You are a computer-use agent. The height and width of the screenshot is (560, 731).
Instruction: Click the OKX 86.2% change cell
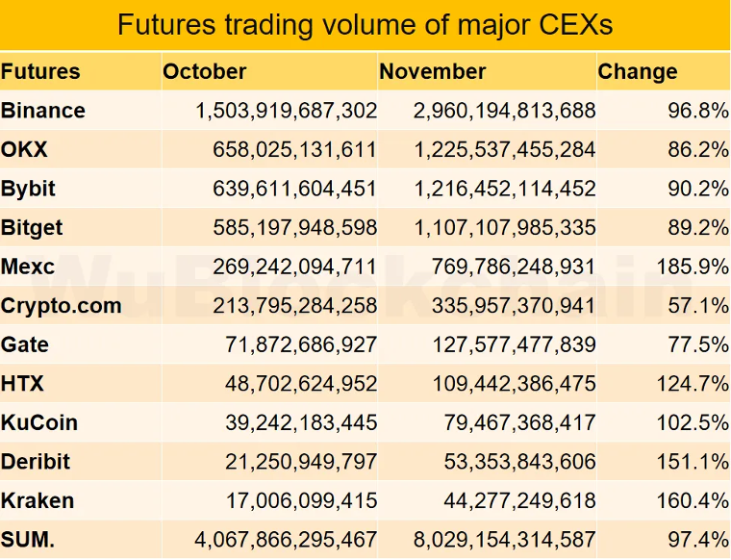pos(698,150)
